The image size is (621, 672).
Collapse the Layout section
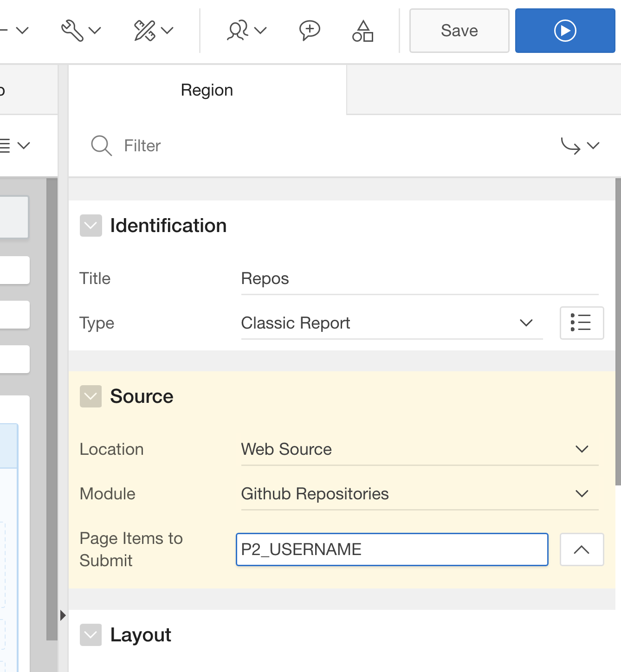(91, 635)
